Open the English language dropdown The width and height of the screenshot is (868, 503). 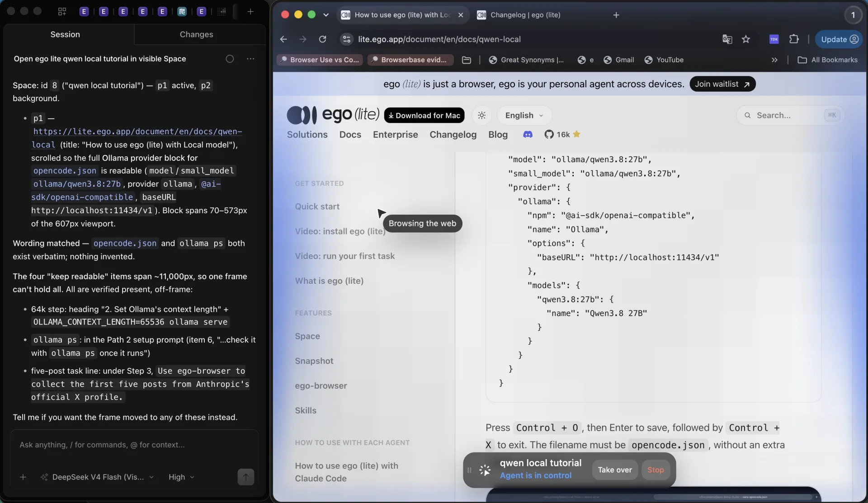coord(524,115)
